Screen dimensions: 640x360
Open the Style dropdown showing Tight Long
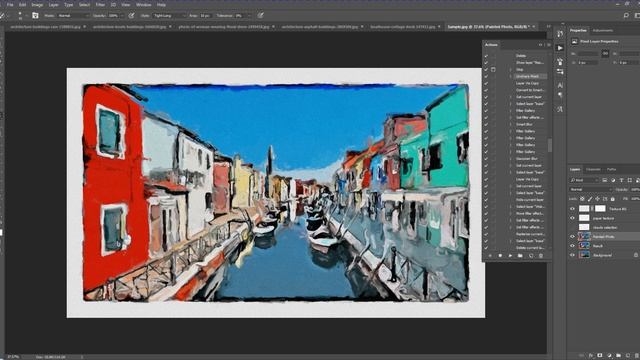click(169, 16)
